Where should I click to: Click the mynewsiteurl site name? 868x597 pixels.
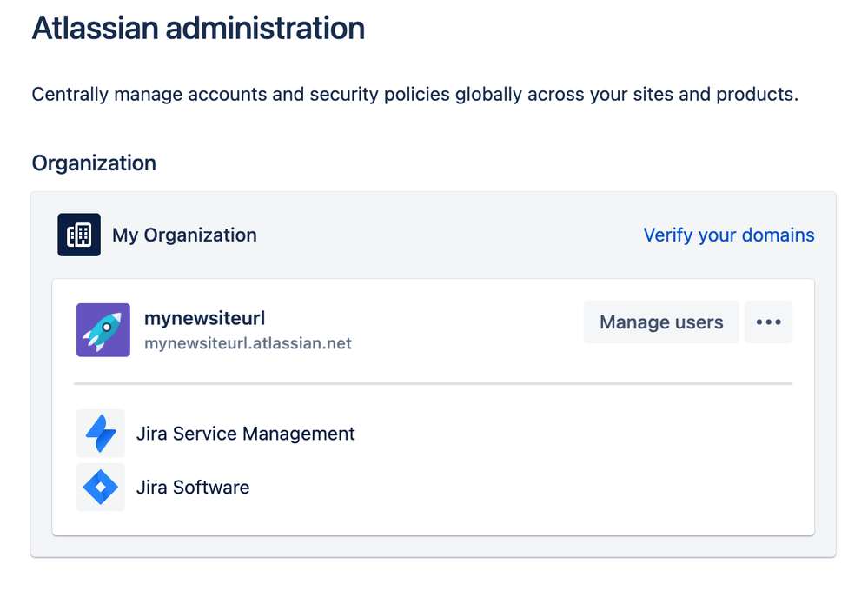click(204, 319)
